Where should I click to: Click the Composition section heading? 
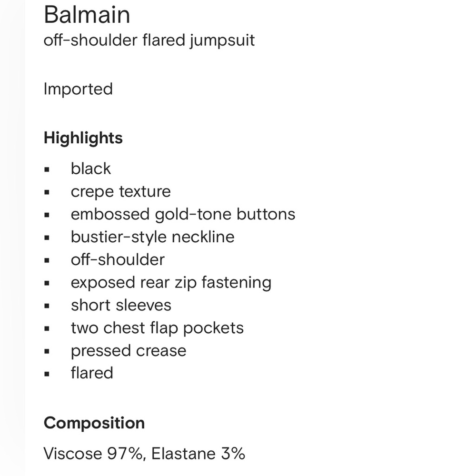[94, 423]
